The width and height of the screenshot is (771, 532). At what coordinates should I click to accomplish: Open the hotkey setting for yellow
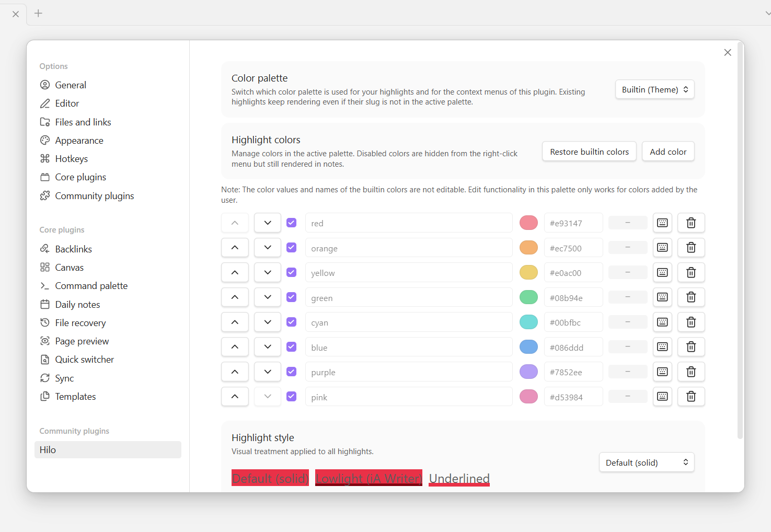point(662,272)
